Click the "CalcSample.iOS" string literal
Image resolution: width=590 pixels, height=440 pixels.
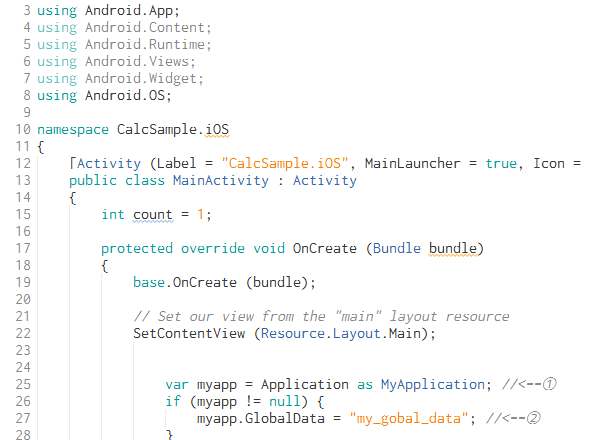[285, 163]
